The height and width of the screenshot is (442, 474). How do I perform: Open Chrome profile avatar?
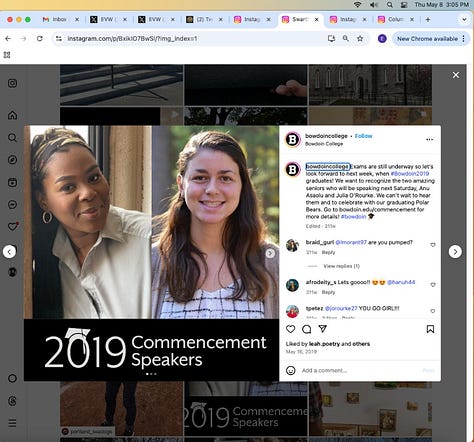tap(382, 39)
